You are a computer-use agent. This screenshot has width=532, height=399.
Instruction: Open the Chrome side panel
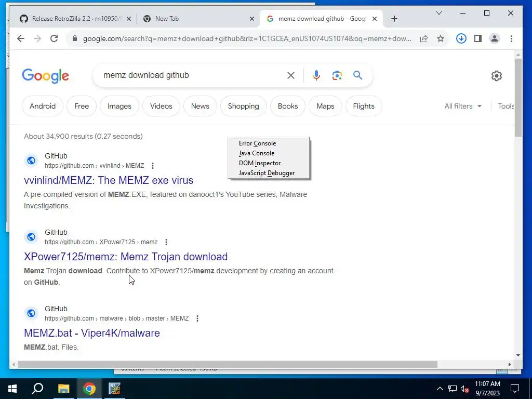tap(478, 38)
